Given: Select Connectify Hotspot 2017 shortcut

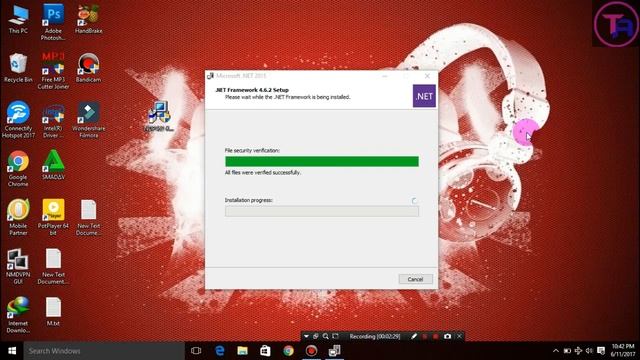Looking at the screenshot, I should tap(18, 120).
